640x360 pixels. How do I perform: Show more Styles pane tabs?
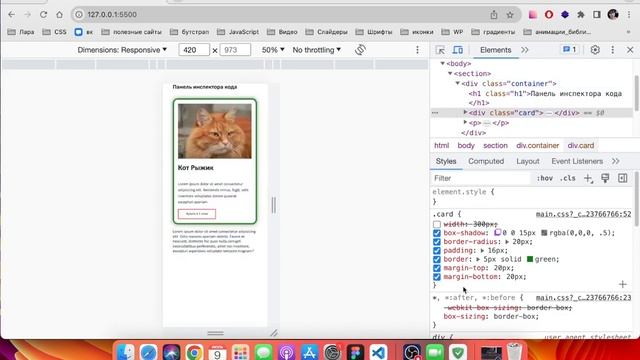(x=616, y=161)
